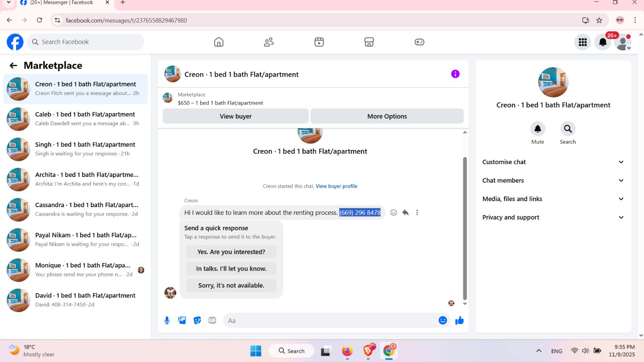Focus the Aa message input box

click(x=330, y=321)
